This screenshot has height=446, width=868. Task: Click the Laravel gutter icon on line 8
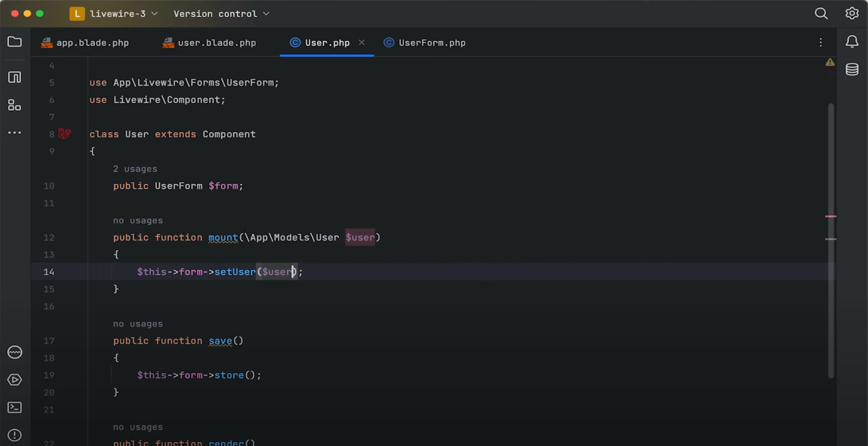[x=65, y=133]
